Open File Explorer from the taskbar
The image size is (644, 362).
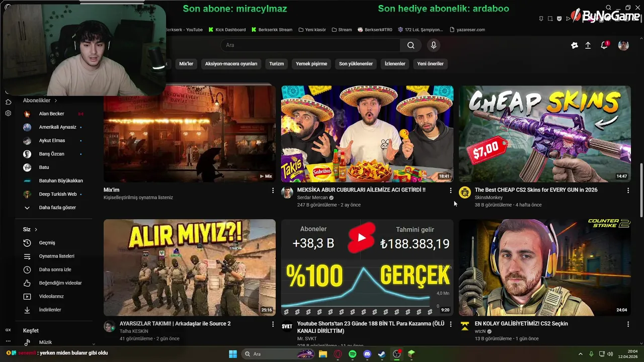(323, 354)
